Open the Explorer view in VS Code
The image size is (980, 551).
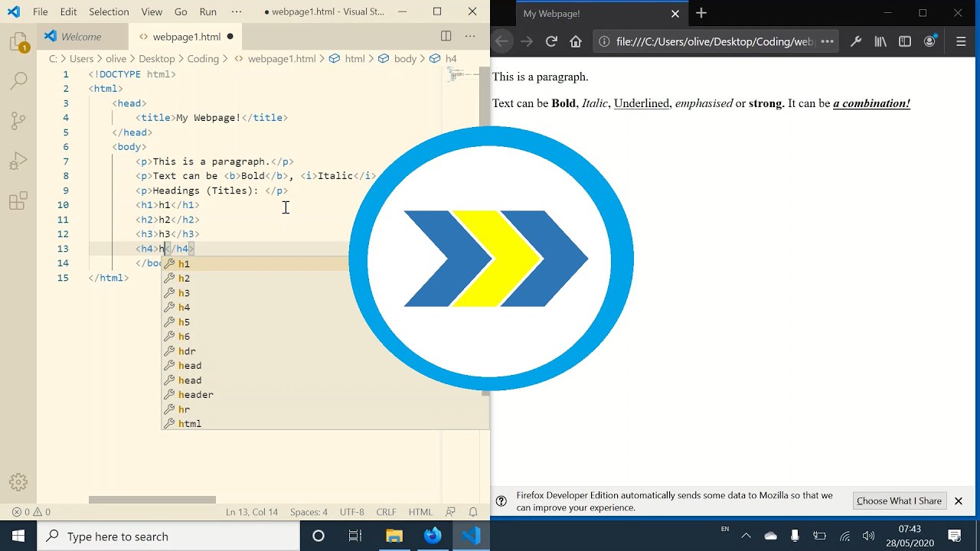pos(18,43)
